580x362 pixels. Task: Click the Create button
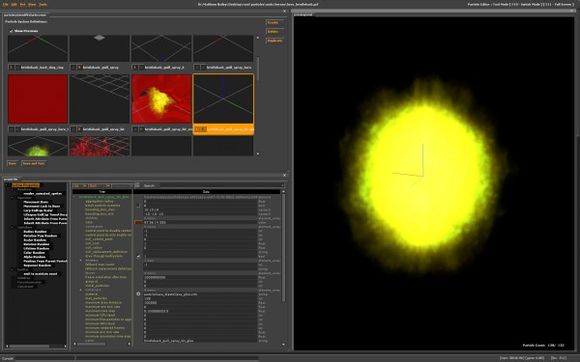tap(273, 23)
